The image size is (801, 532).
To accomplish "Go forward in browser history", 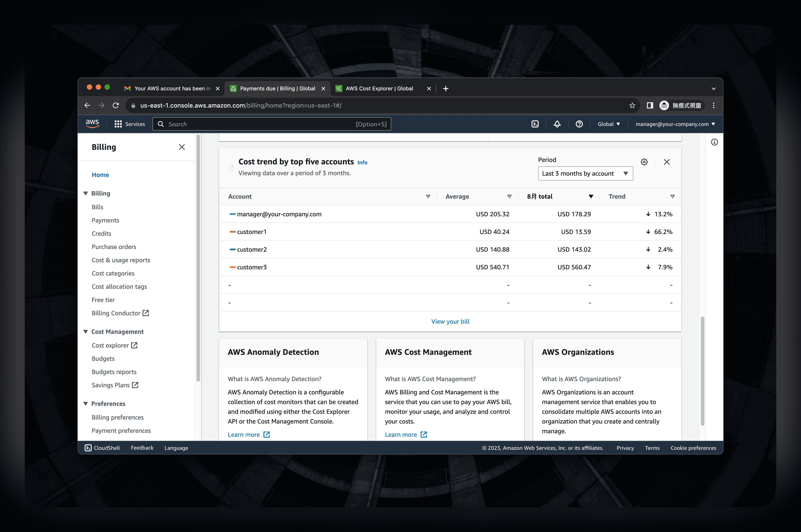I will pyautogui.click(x=101, y=106).
